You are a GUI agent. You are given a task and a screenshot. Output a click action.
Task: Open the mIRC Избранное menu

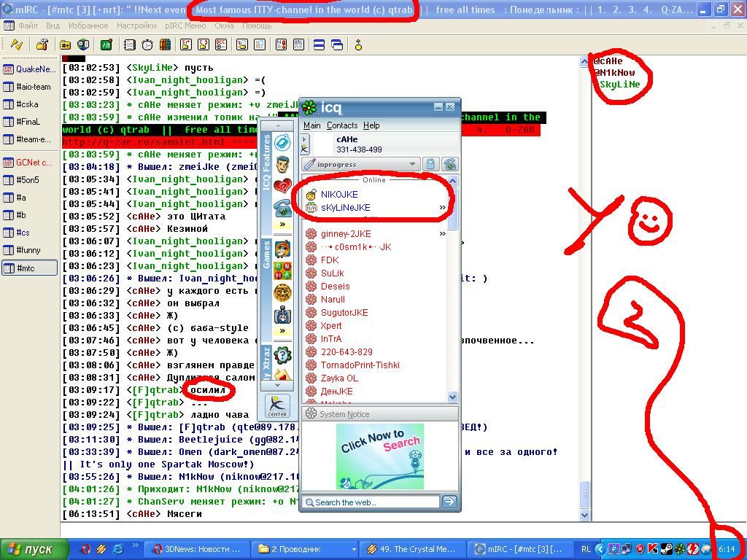(88, 26)
